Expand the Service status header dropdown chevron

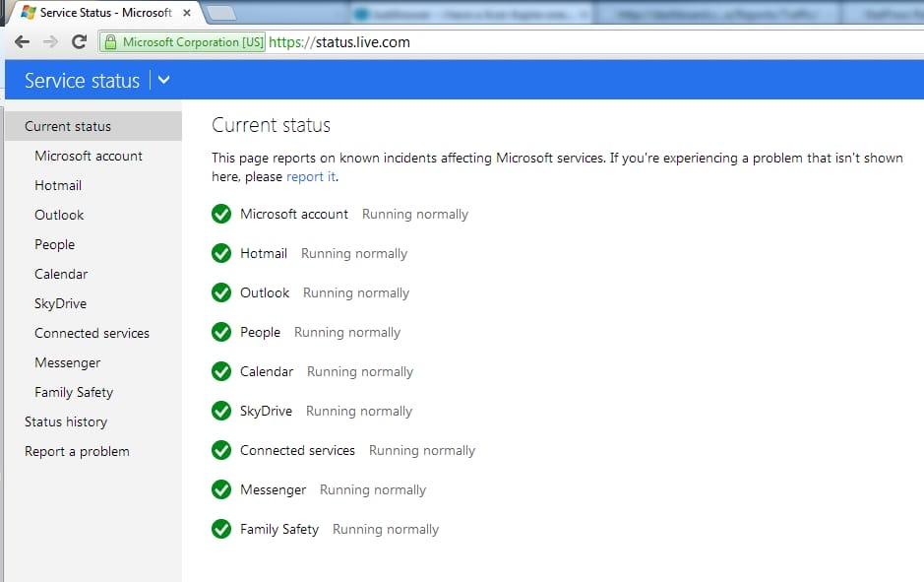[x=163, y=81]
